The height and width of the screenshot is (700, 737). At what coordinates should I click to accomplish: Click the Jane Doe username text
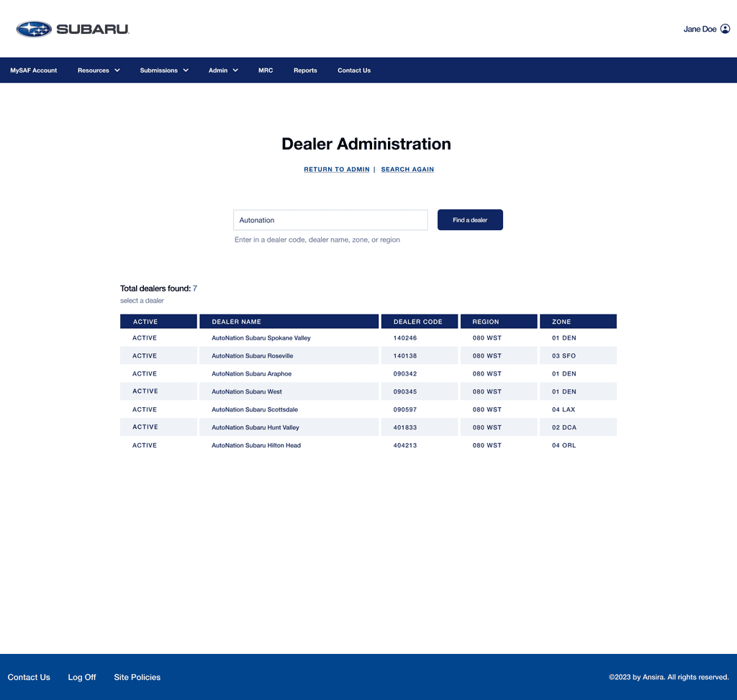[700, 29]
